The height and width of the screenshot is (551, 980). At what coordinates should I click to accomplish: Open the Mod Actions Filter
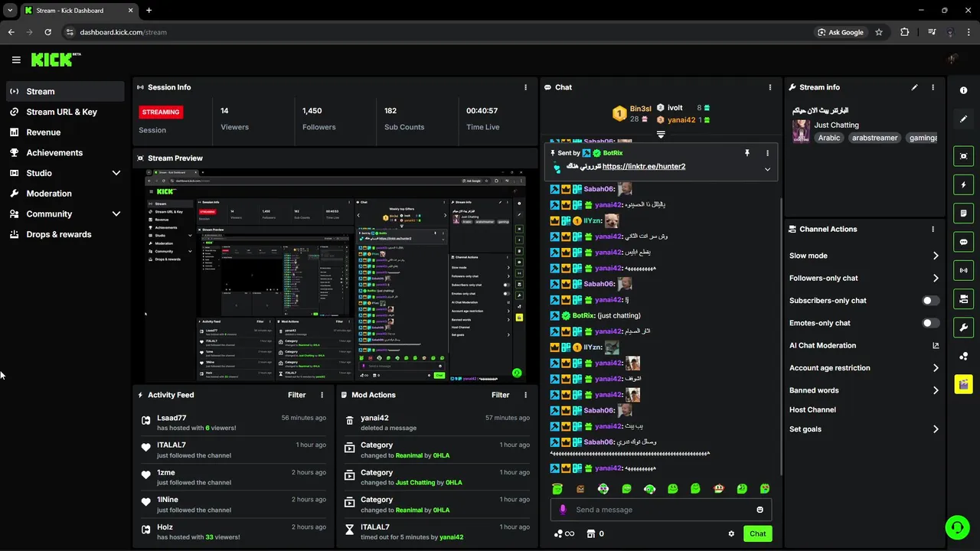(500, 395)
